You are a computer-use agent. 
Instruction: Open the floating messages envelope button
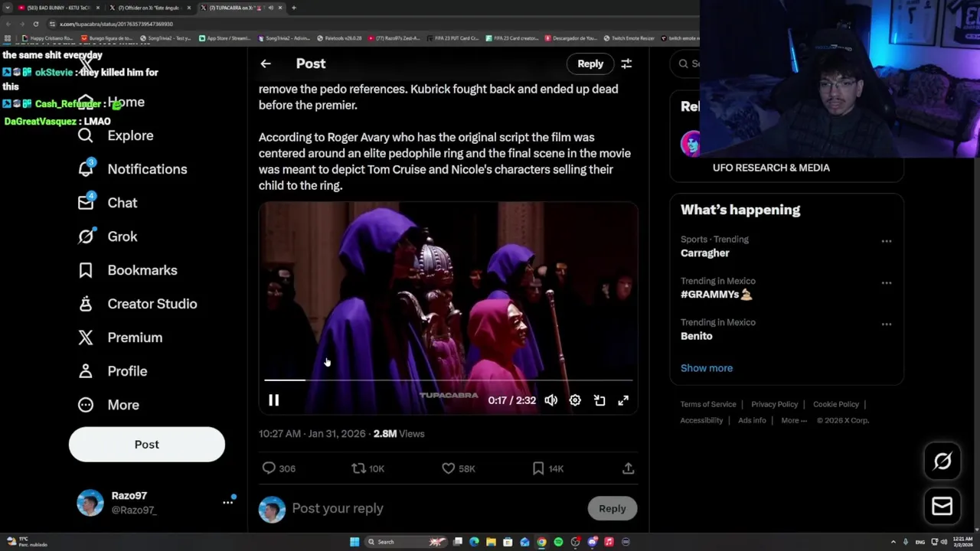pos(942,506)
